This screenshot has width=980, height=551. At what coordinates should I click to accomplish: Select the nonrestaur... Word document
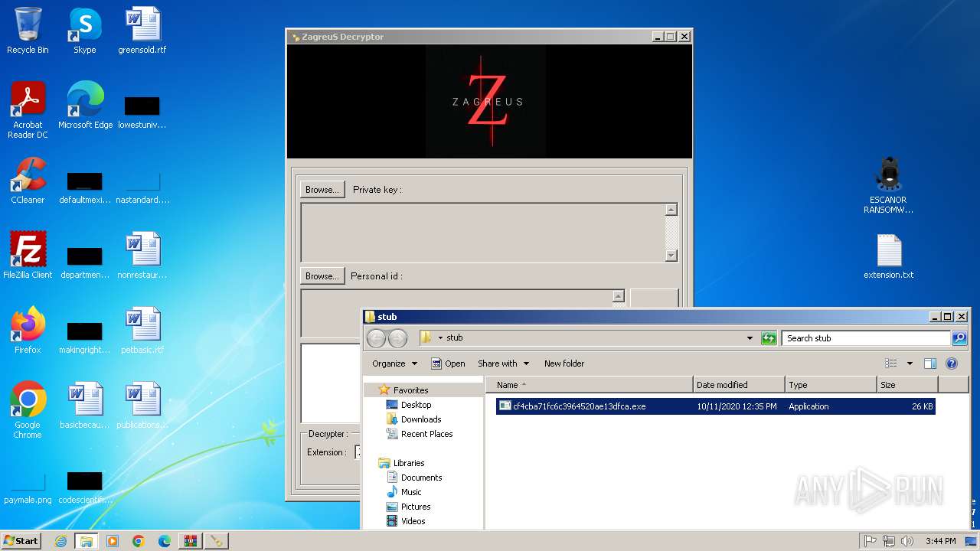(x=142, y=256)
